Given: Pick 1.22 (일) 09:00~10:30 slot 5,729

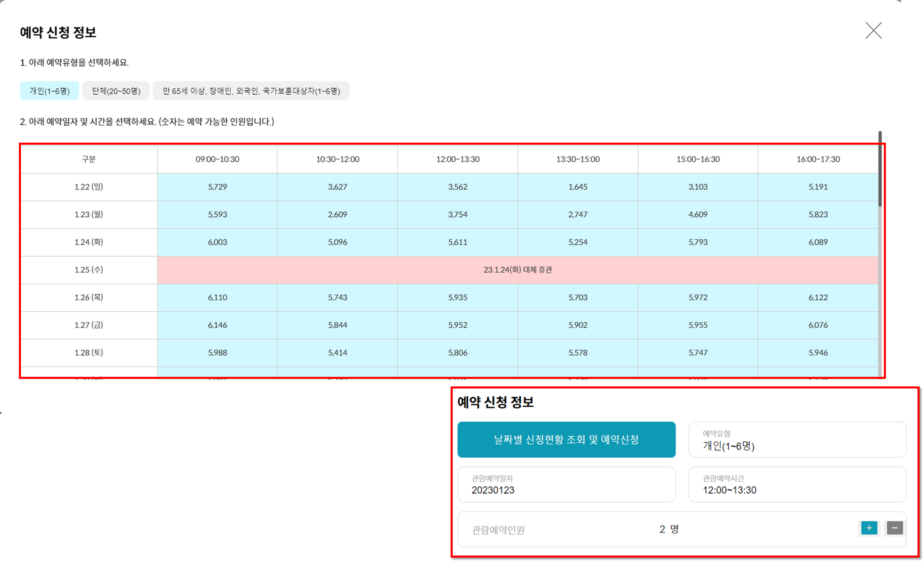Looking at the screenshot, I should (x=218, y=187).
